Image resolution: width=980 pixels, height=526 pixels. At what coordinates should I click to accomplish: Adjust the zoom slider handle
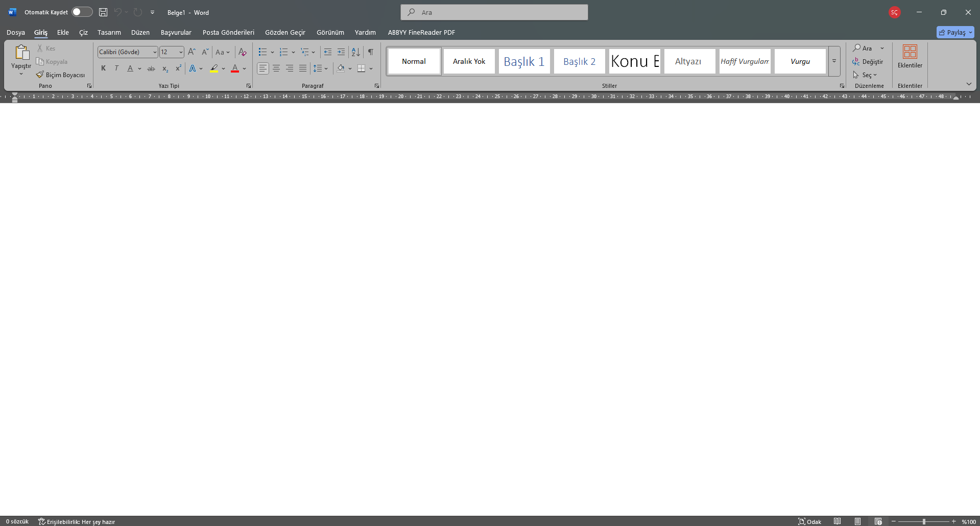coord(924,521)
